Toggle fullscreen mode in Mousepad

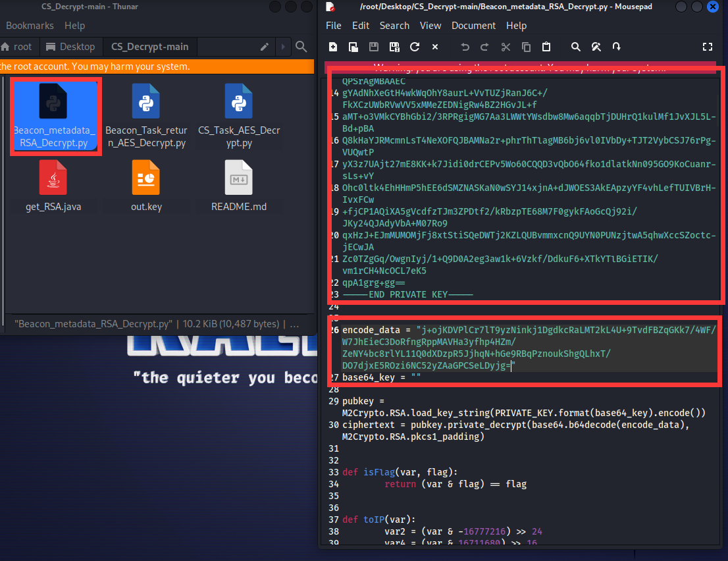[708, 47]
